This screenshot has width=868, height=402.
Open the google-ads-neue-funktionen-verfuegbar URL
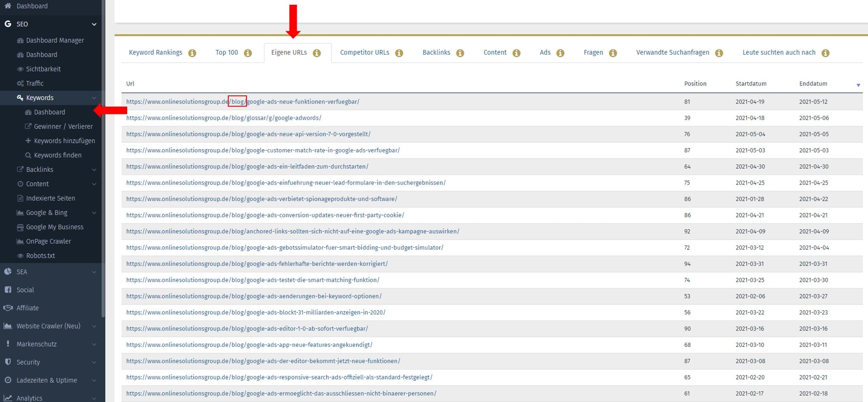[x=243, y=101]
